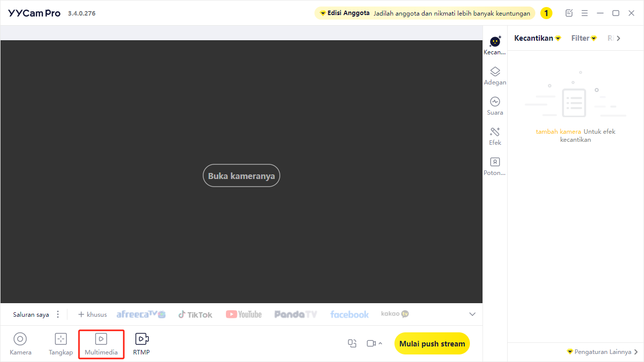Switch to the Kecantikan tab
644x362 pixels.
[537, 38]
